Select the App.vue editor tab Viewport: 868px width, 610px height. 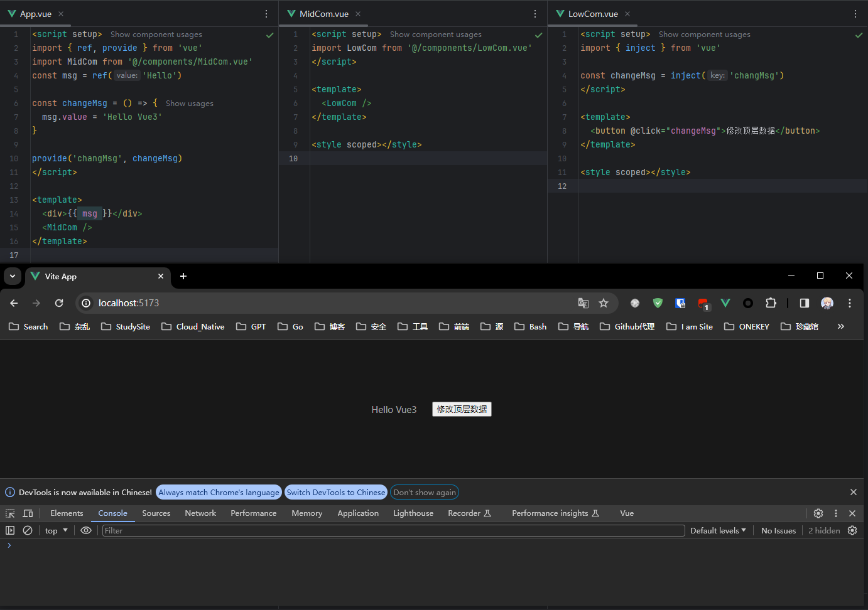pos(36,14)
